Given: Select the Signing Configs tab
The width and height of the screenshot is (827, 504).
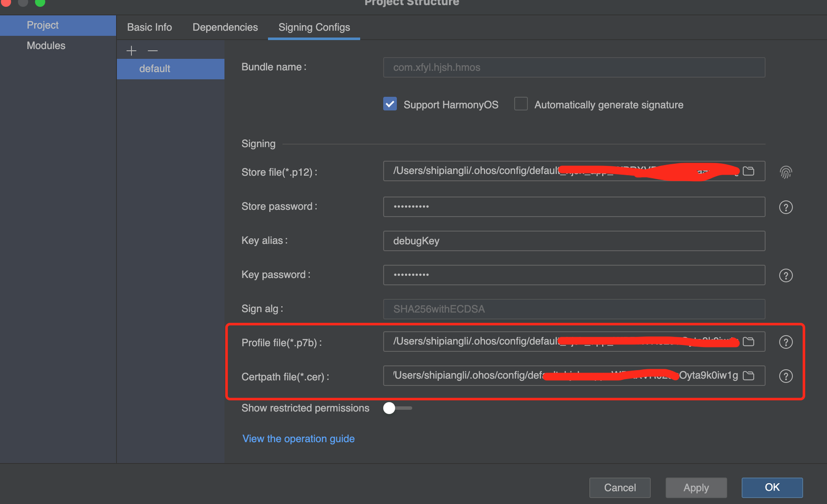Looking at the screenshot, I should (x=314, y=27).
